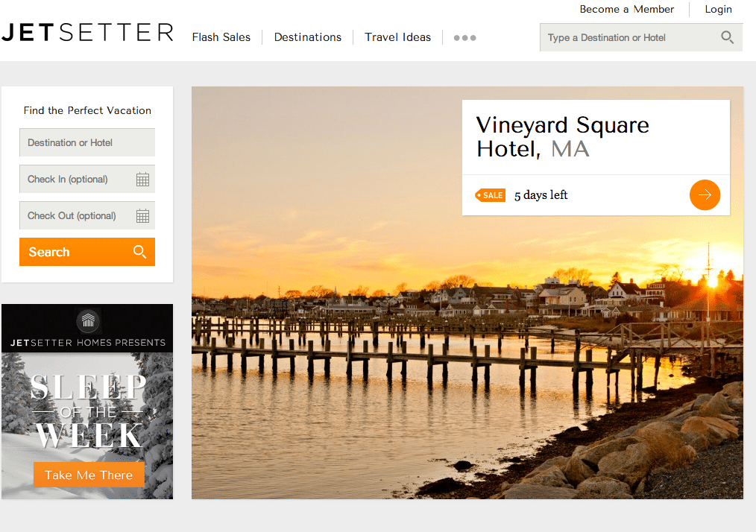The height and width of the screenshot is (532, 756).
Task: Click the orange SALE tag
Action: pos(491,195)
